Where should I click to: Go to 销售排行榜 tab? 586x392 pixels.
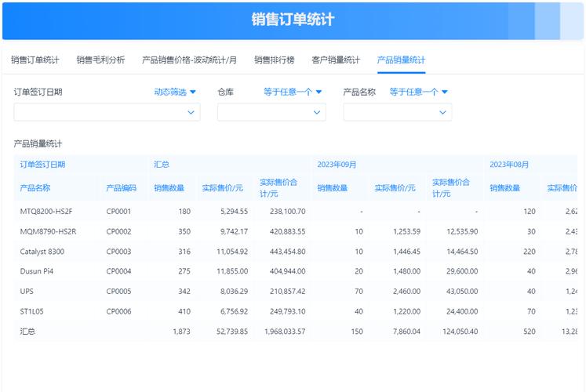point(275,60)
